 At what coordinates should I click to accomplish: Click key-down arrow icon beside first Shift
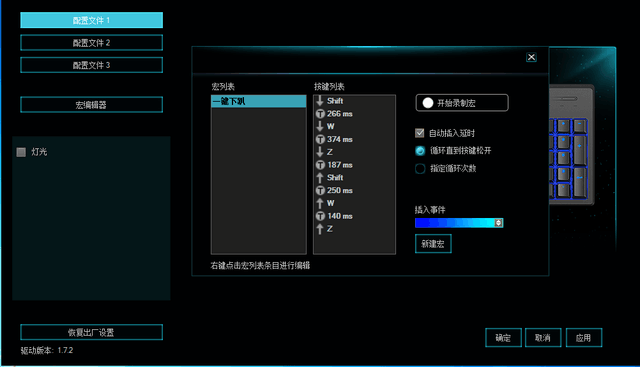point(320,101)
